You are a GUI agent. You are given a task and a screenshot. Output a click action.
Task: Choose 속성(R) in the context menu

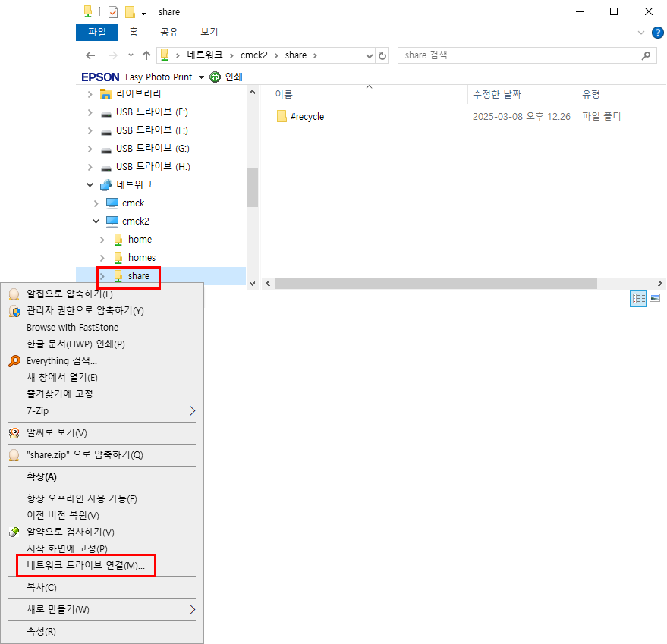102,632
